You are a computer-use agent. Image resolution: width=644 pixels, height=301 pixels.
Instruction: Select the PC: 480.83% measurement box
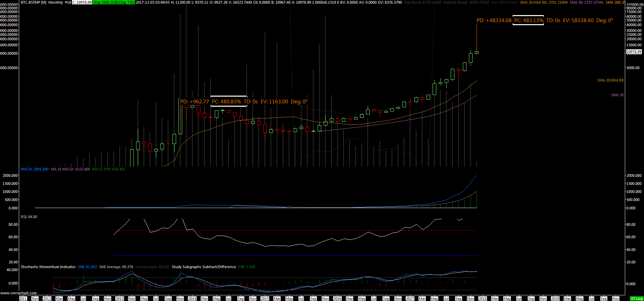(x=229, y=102)
